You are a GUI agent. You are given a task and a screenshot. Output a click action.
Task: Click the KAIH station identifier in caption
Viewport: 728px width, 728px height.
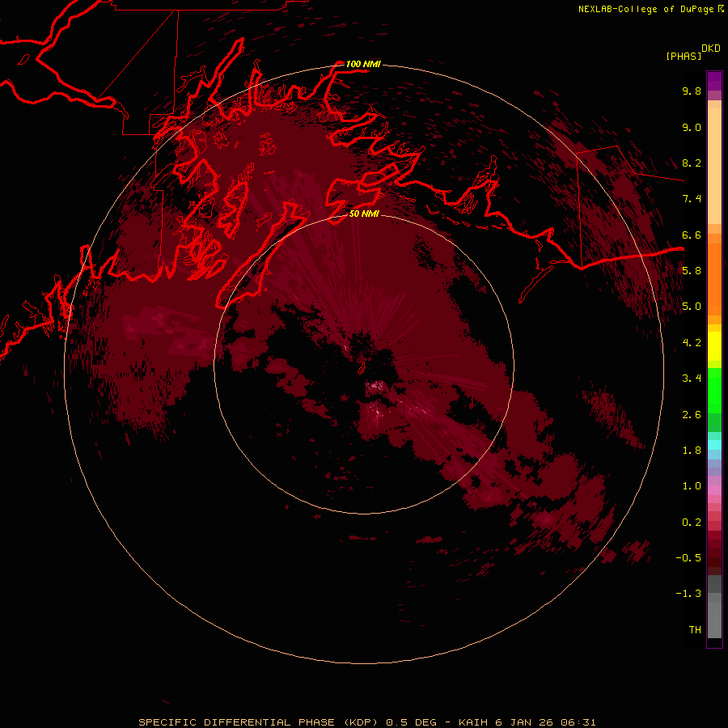[x=473, y=722]
